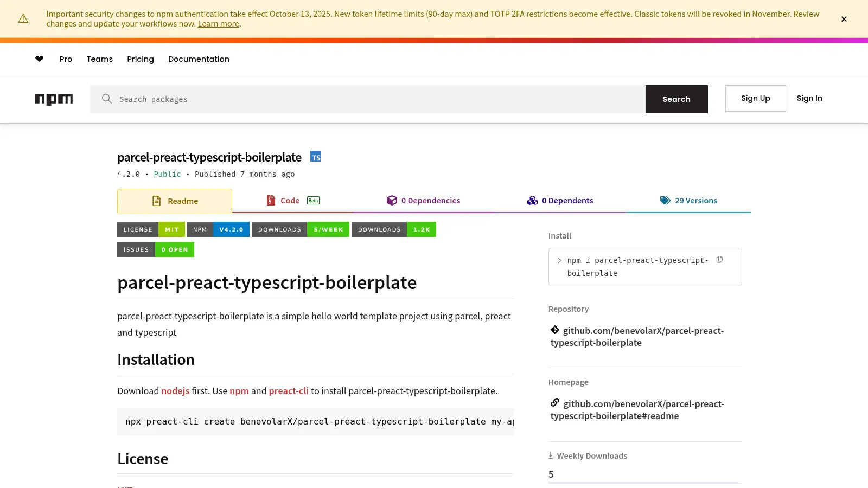Click the Public label

167,174
